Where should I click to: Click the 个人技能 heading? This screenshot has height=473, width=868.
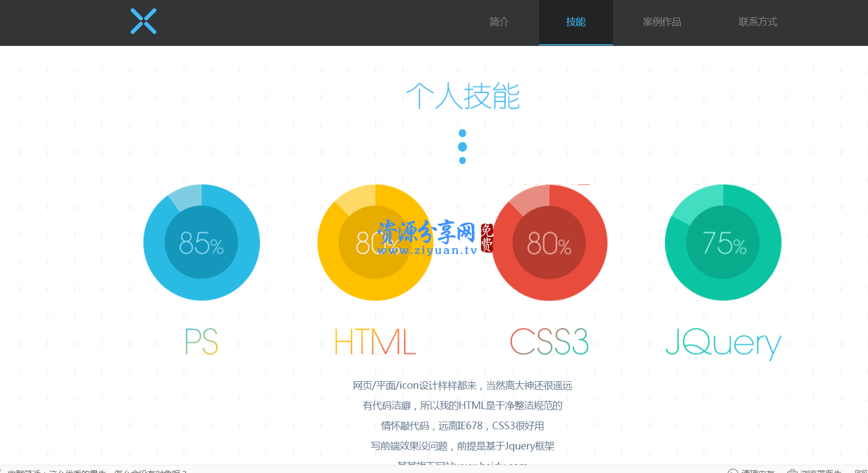pos(462,96)
